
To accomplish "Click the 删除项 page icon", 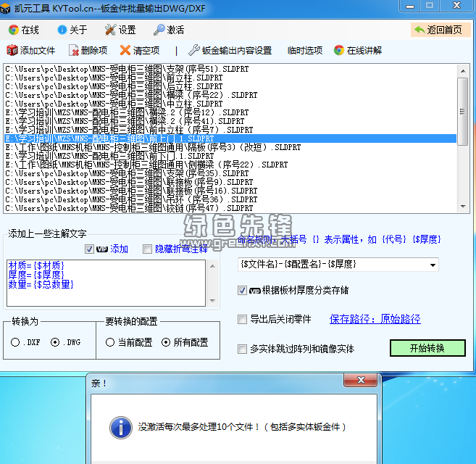I will [x=74, y=51].
